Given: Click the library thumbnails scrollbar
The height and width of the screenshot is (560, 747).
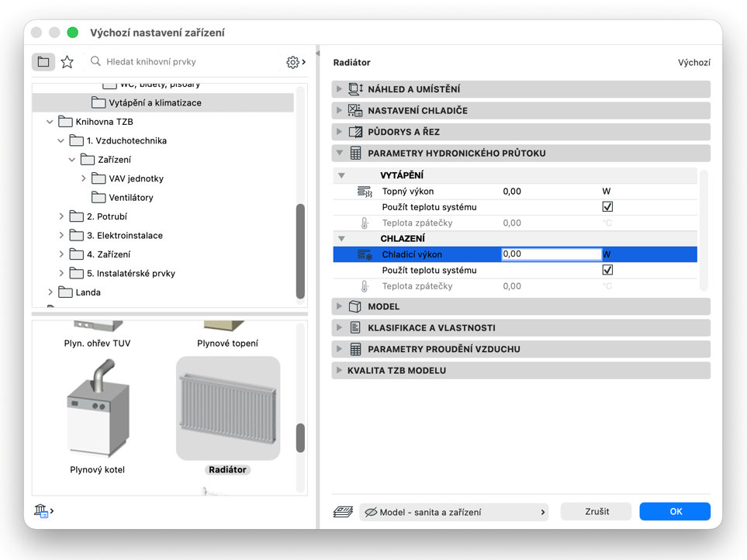Looking at the screenshot, I should (x=300, y=437).
